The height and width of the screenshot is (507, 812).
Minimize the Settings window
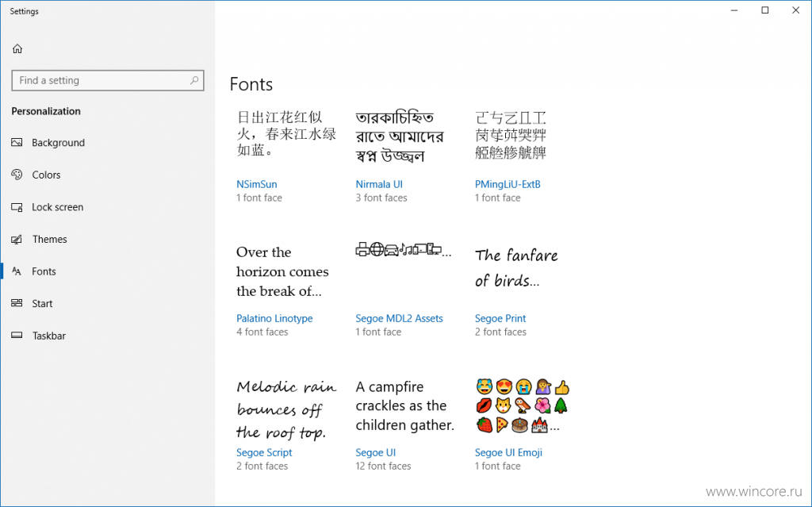coord(733,10)
